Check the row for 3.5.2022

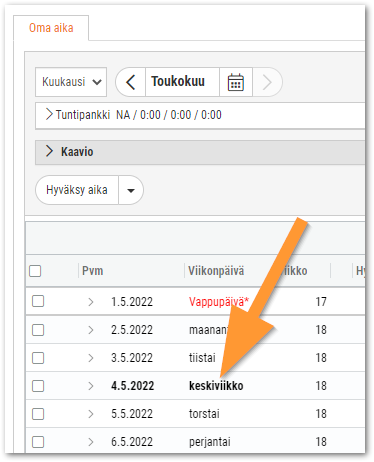38,358
